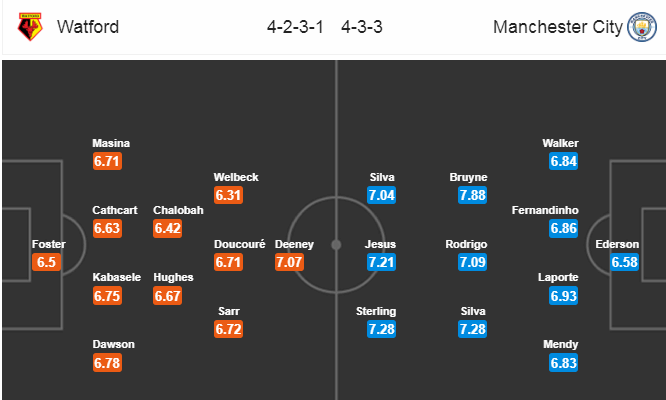
Task: Click Jesus's 7.21 rating badge
Action: point(381,262)
